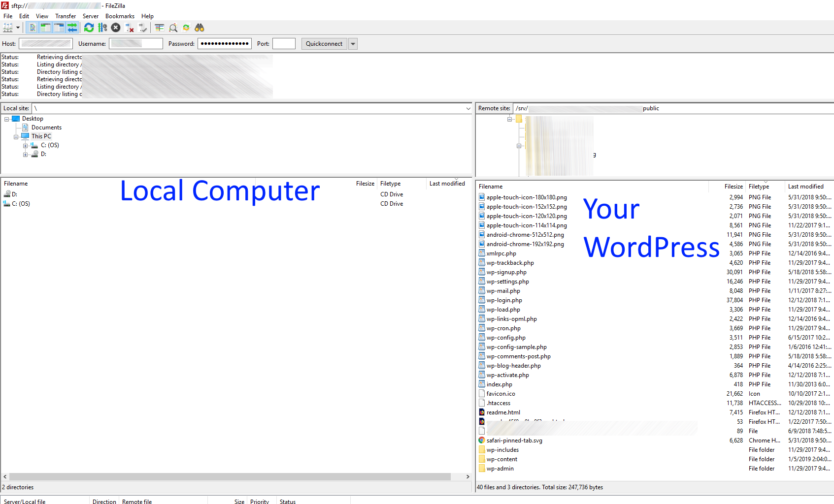Expand the C: (OS) drive node
This screenshot has height=504, width=834.
25,146
